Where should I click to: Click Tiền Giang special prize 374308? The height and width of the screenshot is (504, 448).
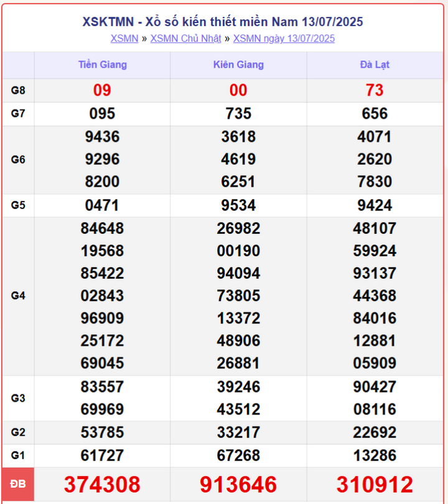(102, 485)
